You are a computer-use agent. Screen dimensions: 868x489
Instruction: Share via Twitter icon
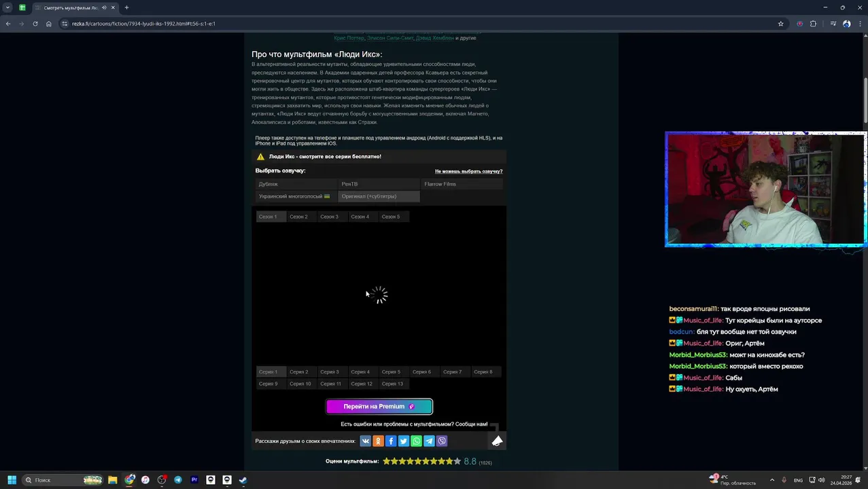point(404,441)
